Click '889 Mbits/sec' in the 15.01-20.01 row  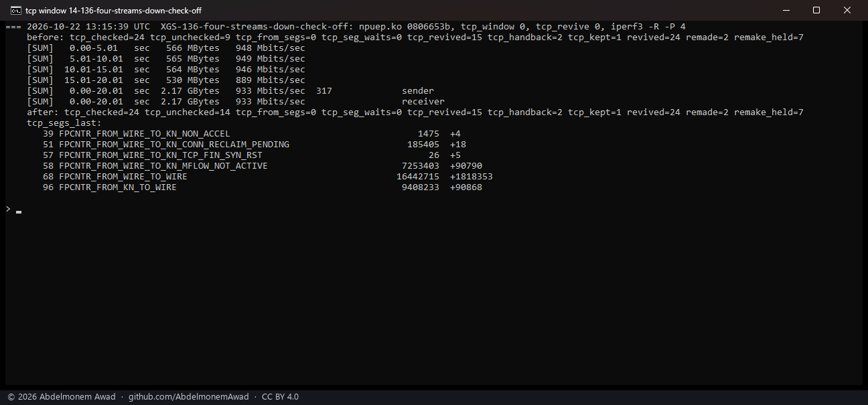coord(271,80)
